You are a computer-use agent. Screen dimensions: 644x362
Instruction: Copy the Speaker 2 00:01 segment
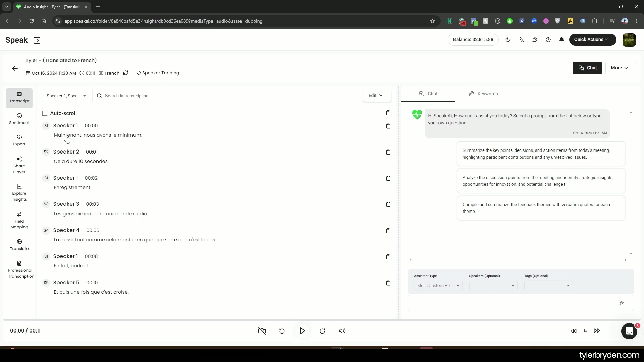388,152
